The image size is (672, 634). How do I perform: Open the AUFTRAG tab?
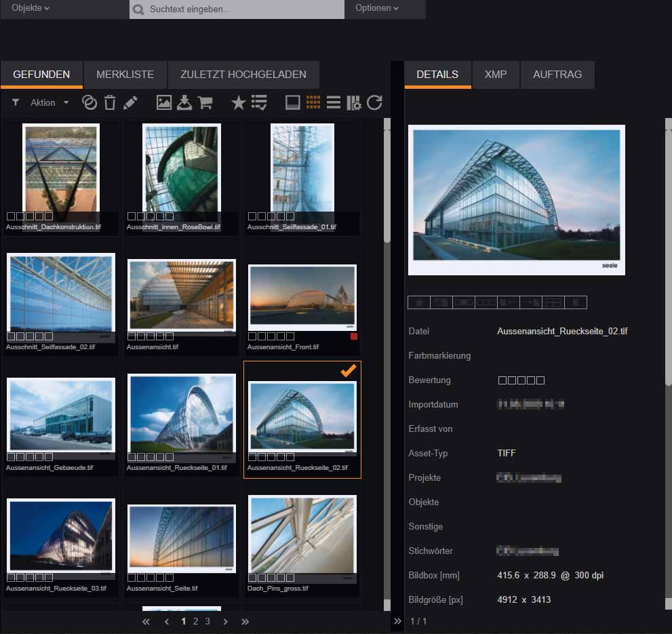click(557, 75)
